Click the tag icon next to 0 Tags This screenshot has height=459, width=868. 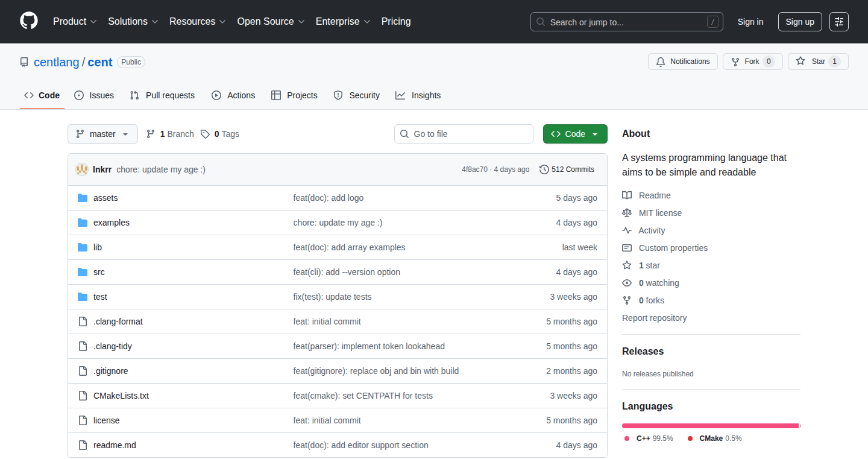[205, 134]
